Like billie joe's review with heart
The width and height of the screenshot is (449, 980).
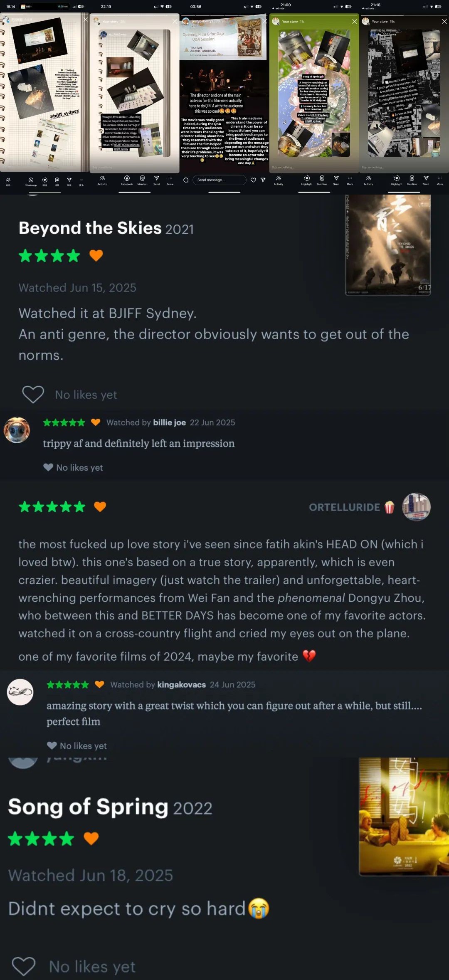point(48,467)
